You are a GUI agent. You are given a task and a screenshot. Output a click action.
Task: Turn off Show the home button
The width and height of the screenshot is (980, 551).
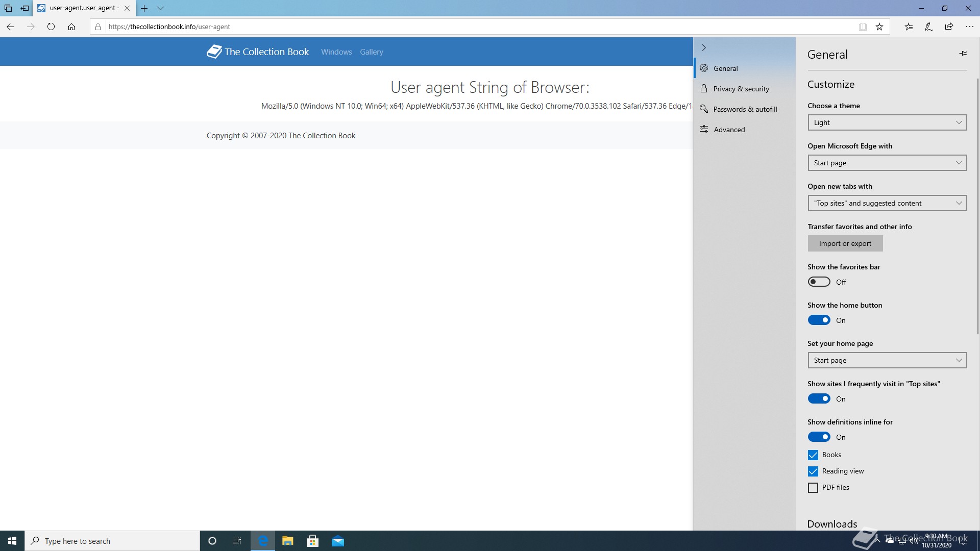tap(819, 320)
